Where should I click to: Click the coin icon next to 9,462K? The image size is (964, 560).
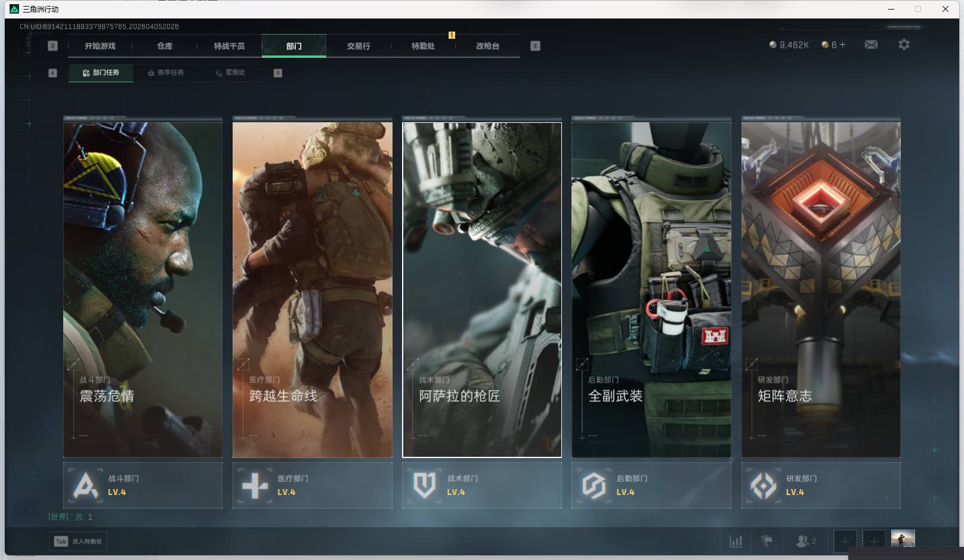[773, 45]
